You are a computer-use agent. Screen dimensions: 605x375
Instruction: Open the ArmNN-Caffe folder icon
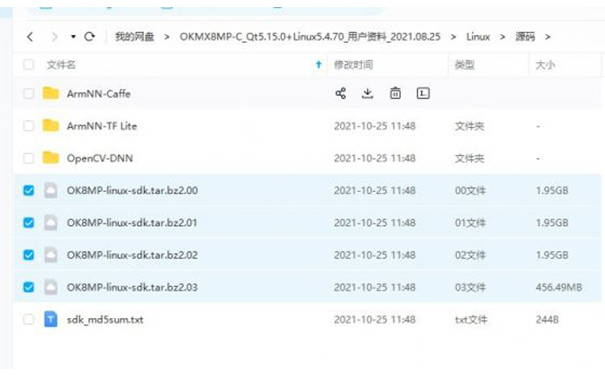[x=51, y=93]
